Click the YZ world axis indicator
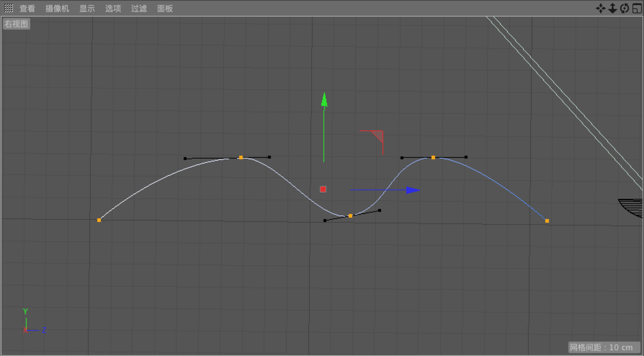The image size is (644, 356). point(34,322)
